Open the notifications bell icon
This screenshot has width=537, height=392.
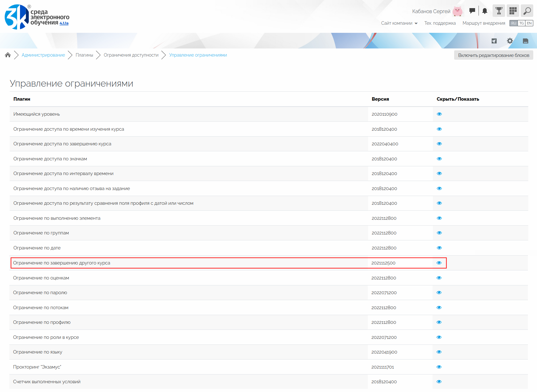click(x=485, y=11)
